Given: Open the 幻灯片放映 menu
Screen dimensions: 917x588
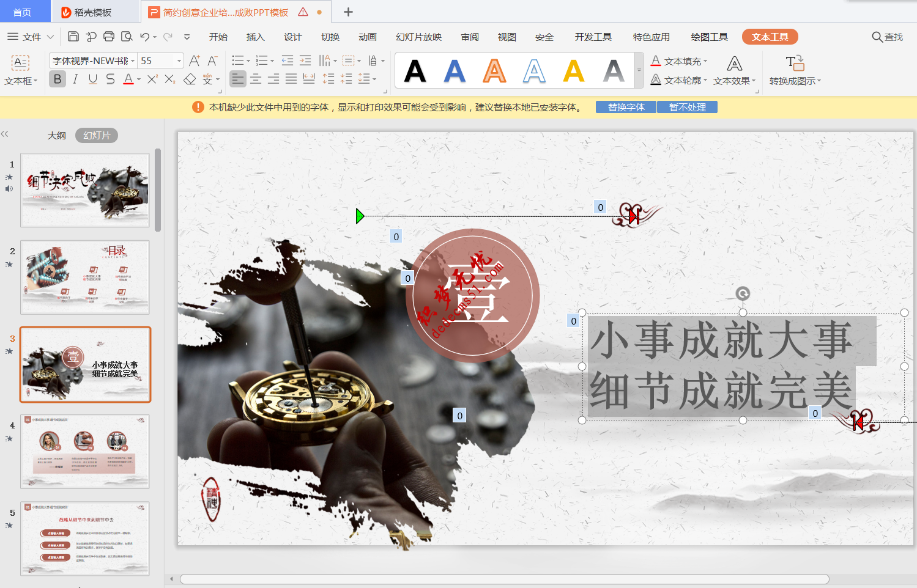Looking at the screenshot, I should (419, 37).
